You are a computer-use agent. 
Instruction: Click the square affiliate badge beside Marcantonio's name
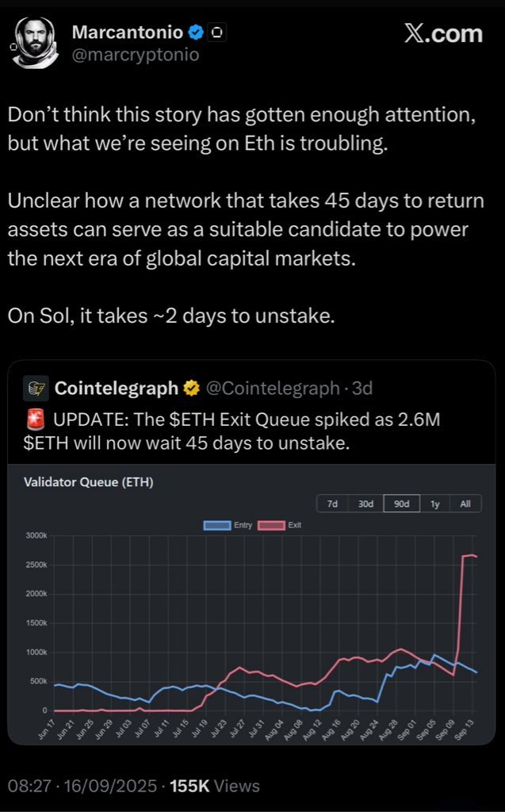[218, 33]
